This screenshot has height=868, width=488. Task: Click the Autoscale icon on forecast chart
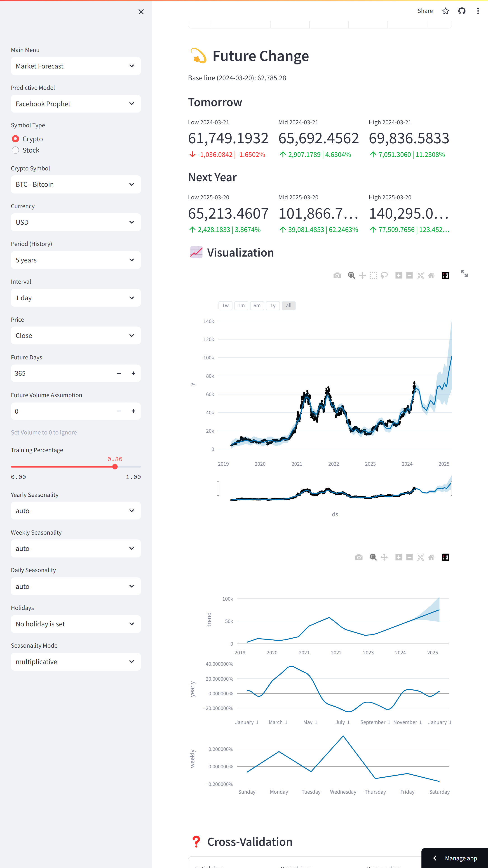pos(420,276)
